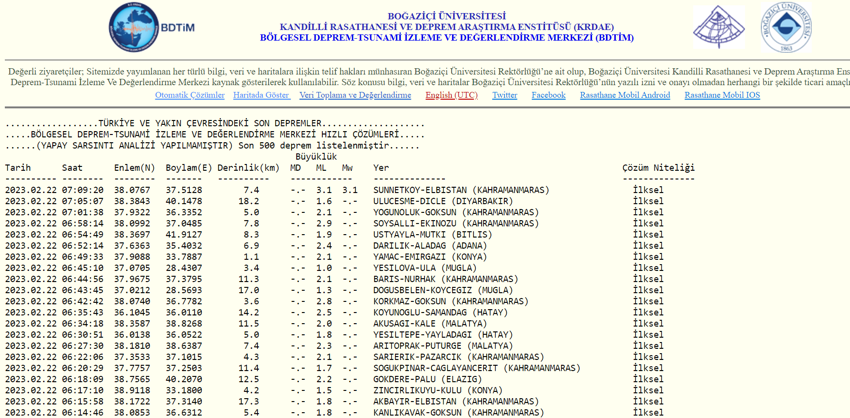Image resolution: width=850 pixels, height=418 pixels.
Task: Click the Kandilli Observatory sextant logo
Action: (x=719, y=27)
